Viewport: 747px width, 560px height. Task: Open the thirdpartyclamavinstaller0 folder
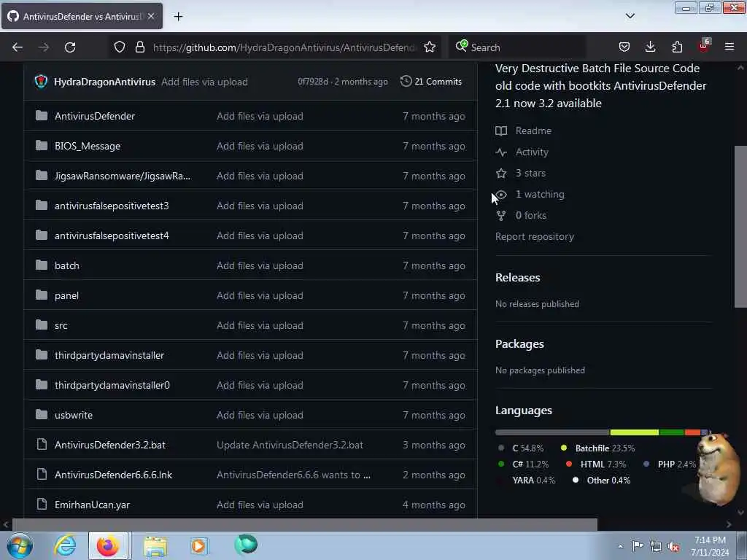point(112,385)
